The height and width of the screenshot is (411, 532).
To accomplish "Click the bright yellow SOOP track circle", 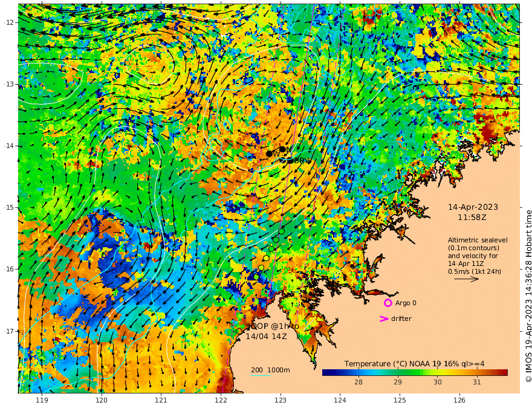I will (267, 259).
